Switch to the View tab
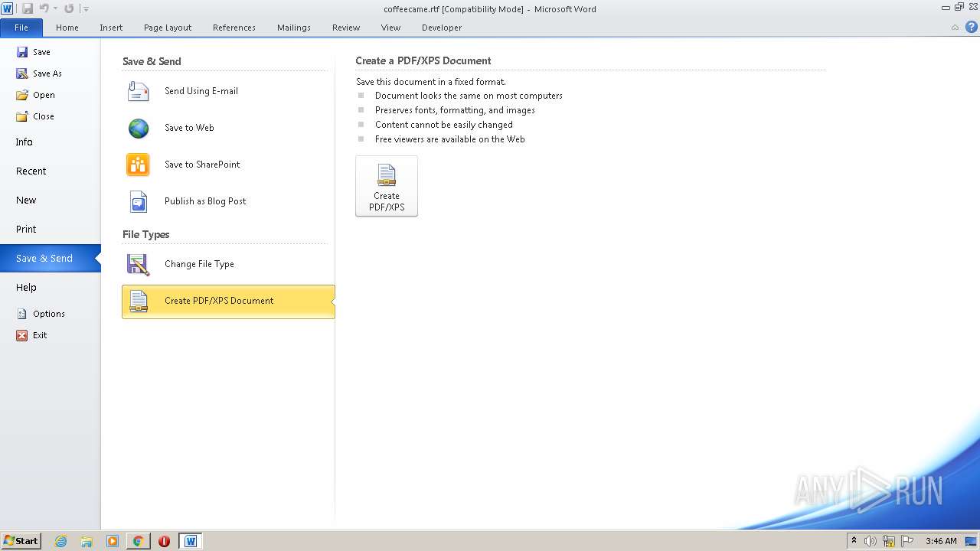Image resolution: width=980 pixels, height=551 pixels. click(x=390, y=28)
